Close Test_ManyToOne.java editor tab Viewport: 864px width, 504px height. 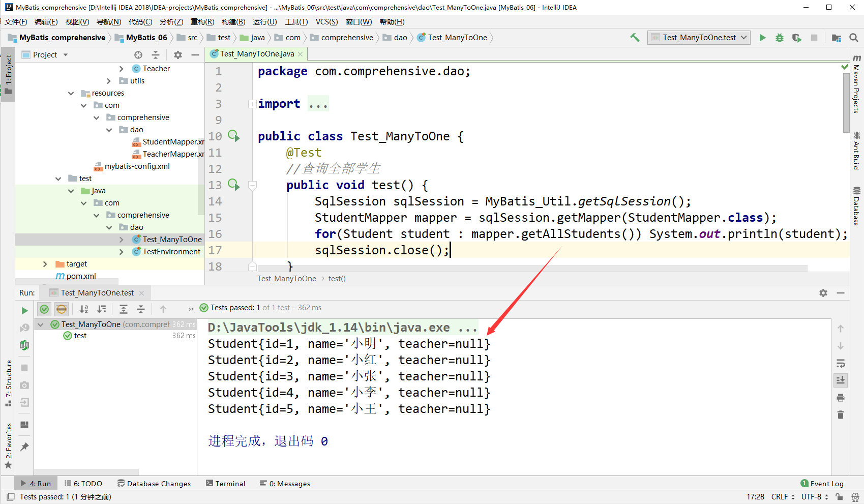click(x=301, y=54)
